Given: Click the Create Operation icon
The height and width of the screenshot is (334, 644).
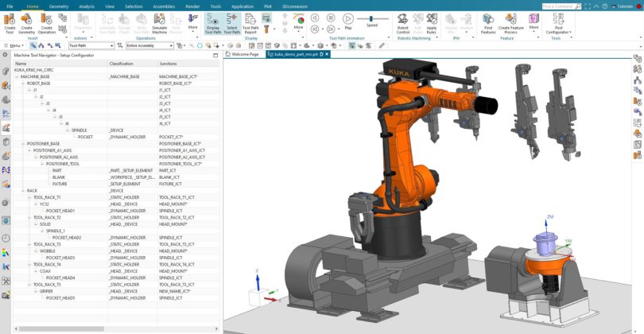Looking at the screenshot, I should click(47, 23).
